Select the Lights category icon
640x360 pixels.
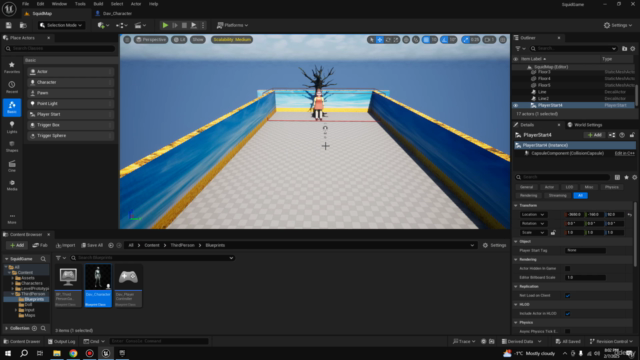[x=12, y=127]
